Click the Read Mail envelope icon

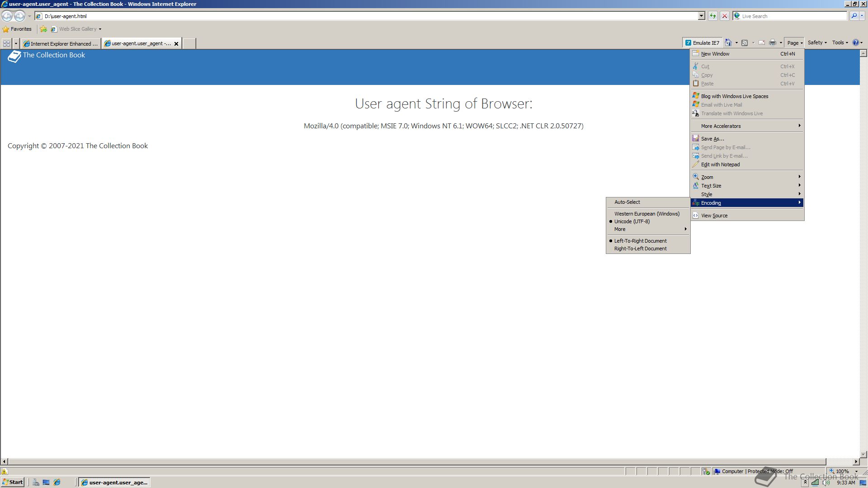coord(762,43)
